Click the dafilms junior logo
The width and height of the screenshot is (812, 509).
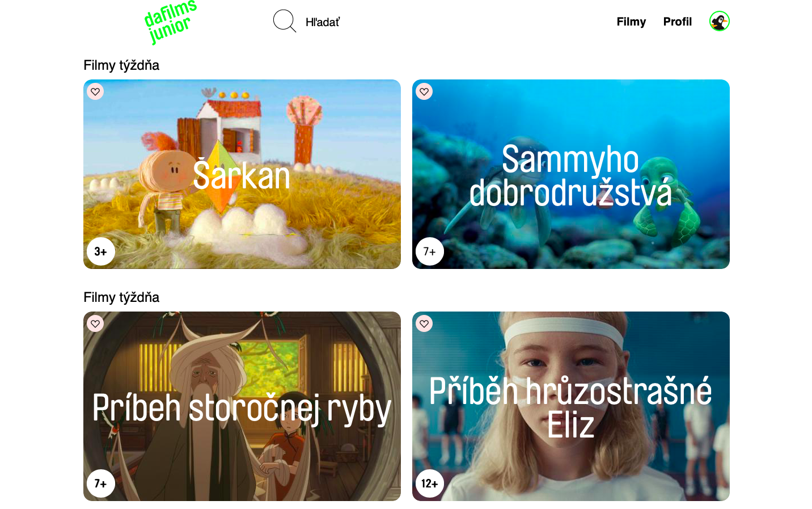point(170,22)
